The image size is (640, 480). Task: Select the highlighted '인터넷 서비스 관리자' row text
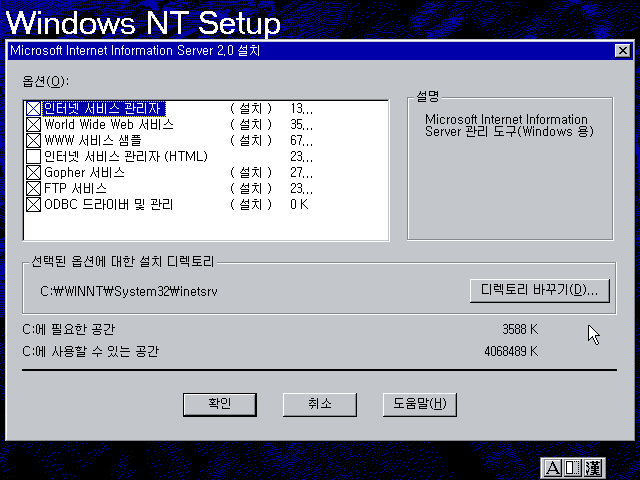[104, 109]
